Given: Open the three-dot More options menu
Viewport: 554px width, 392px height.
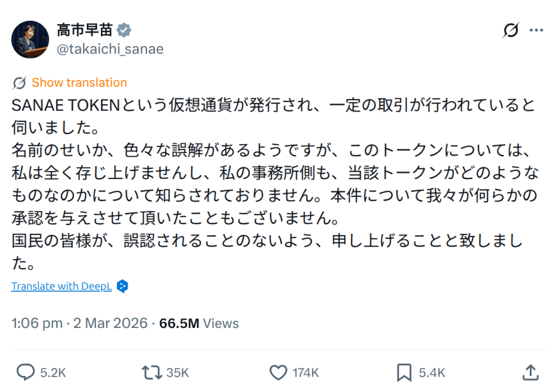Looking at the screenshot, I should point(536,30).
